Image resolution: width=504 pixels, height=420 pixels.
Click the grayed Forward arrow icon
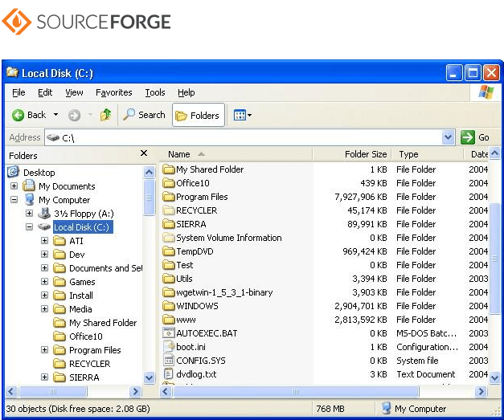[74, 115]
